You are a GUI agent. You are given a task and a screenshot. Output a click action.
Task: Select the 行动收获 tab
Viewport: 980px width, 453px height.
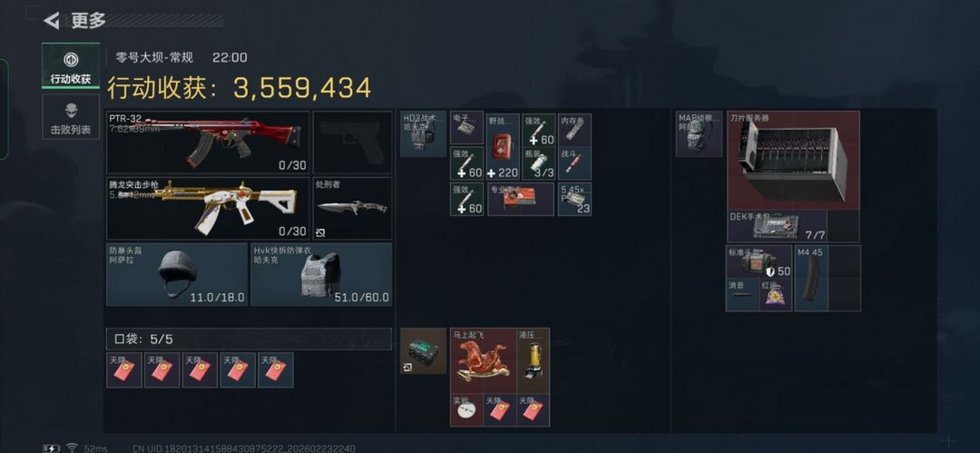(x=71, y=65)
